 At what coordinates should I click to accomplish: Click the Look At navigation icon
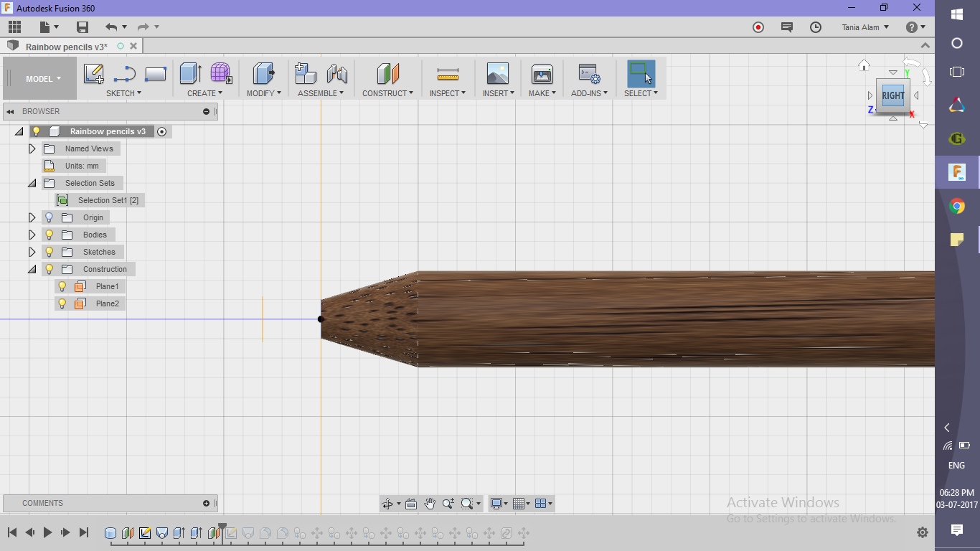click(411, 504)
